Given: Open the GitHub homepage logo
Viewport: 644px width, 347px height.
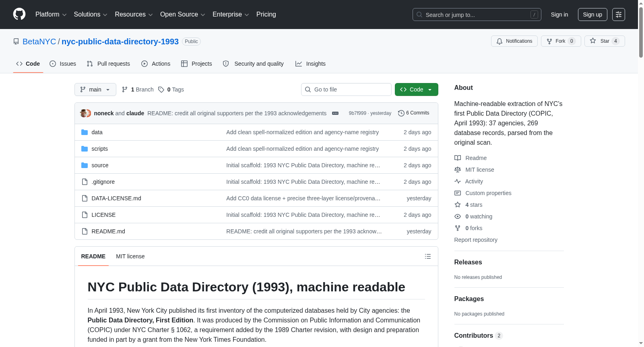Looking at the screenshot, I should click(19, 14).
